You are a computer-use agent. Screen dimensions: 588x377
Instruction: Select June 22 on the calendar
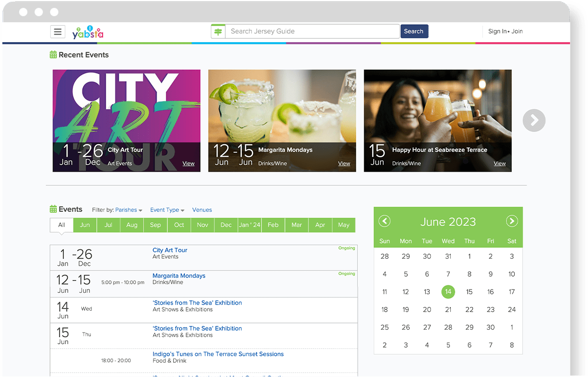pyautogui.click(x=469, y=309)
